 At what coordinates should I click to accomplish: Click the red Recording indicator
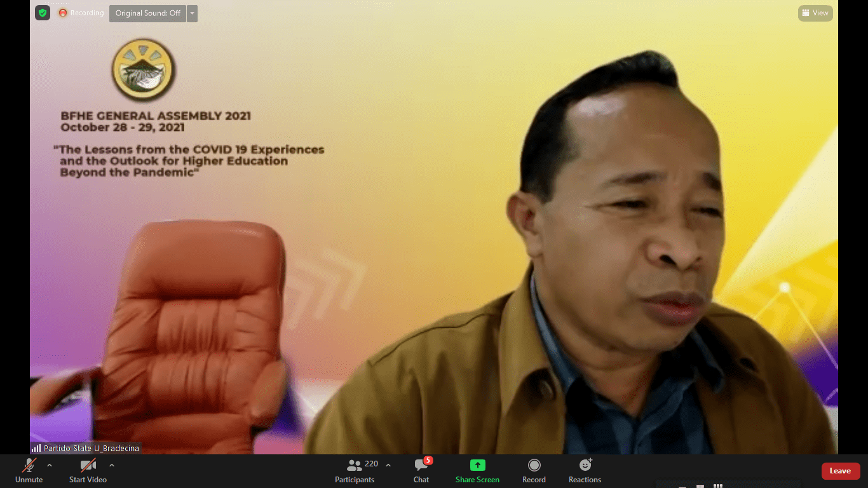tap(81, 13)
